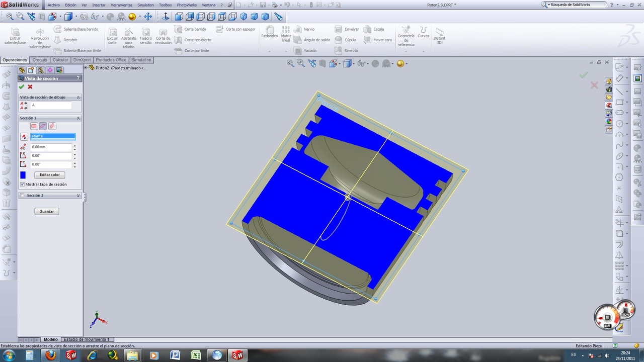Switch to the Croquis tab
Viewport: 644px width, 362px height.
pyautogui.click(x=40, y=60)
